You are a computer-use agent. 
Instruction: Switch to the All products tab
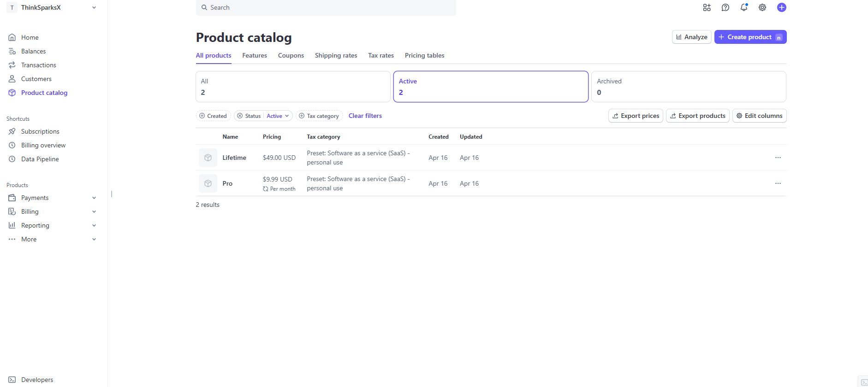pyautogui.click(x=214, y=55)
